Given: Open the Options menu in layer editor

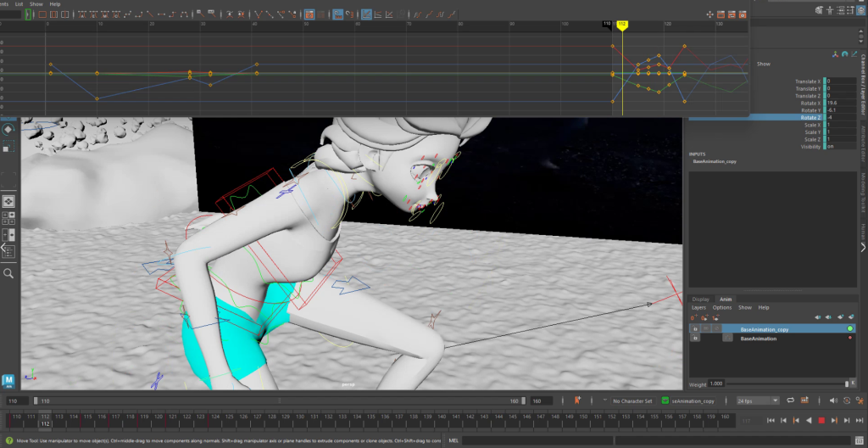Looking at the screenshot, I should pos(722,308).
